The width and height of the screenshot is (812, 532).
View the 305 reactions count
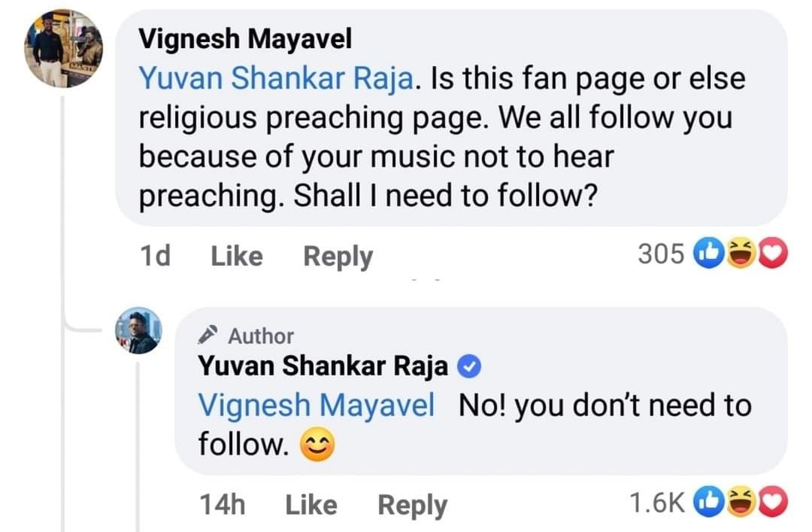pyautogui.click(x=661, y=256)
